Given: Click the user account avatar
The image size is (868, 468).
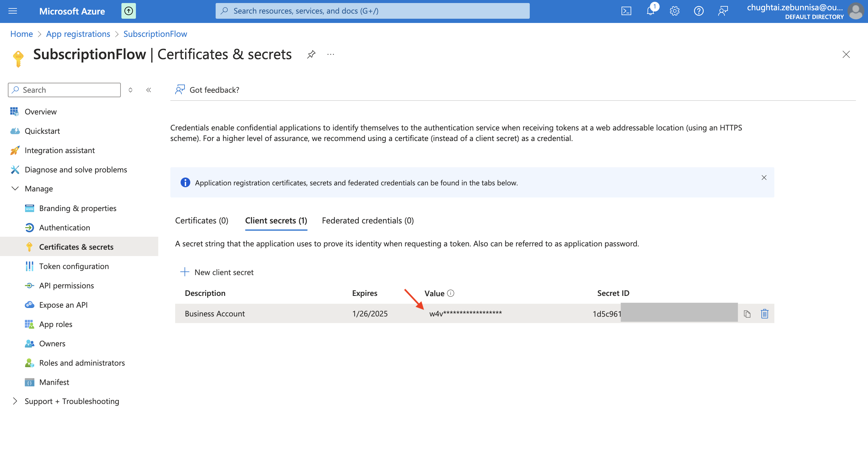Looking at the screenshot, I should pos(856,11).
